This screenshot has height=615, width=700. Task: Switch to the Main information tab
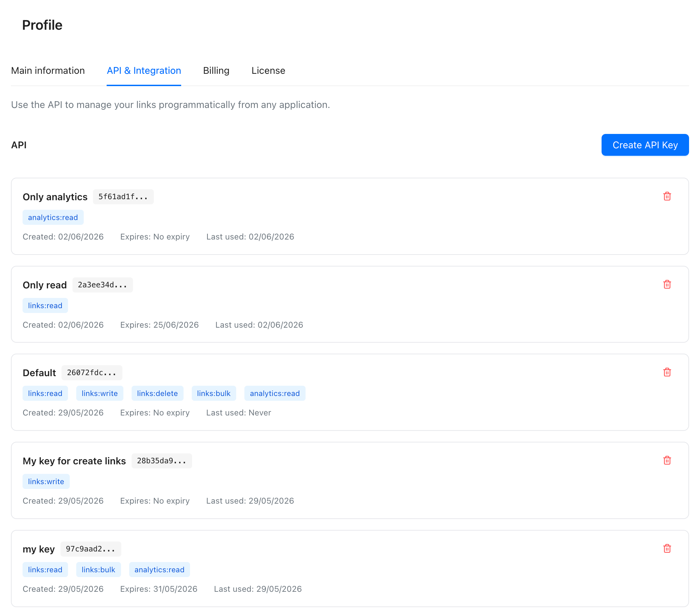[48, 70]
